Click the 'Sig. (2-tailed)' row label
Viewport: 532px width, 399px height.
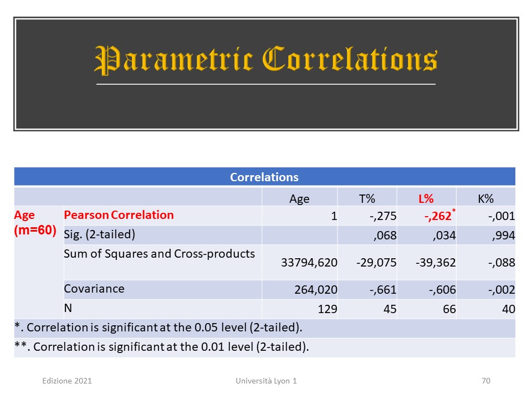click(x=99, y=234)
